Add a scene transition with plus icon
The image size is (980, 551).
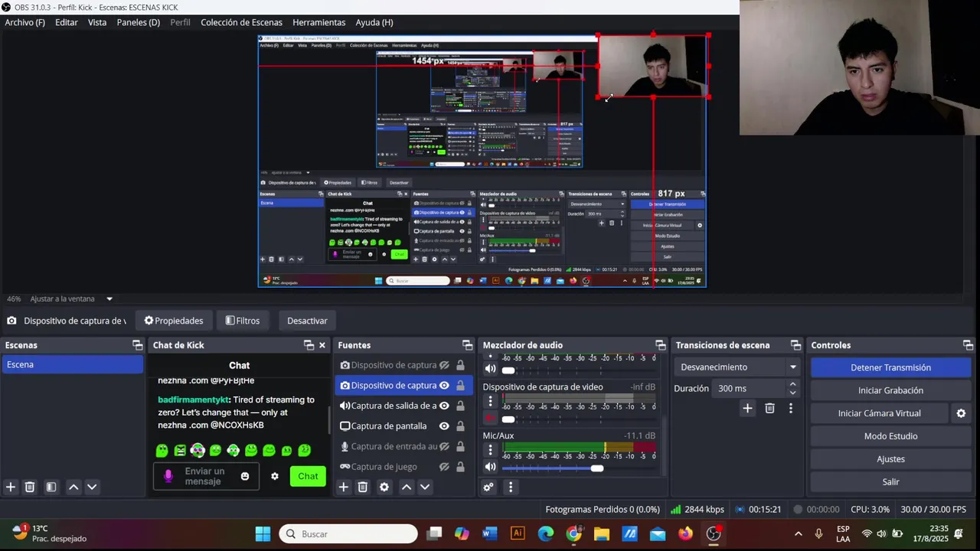(x=747, y=409)
